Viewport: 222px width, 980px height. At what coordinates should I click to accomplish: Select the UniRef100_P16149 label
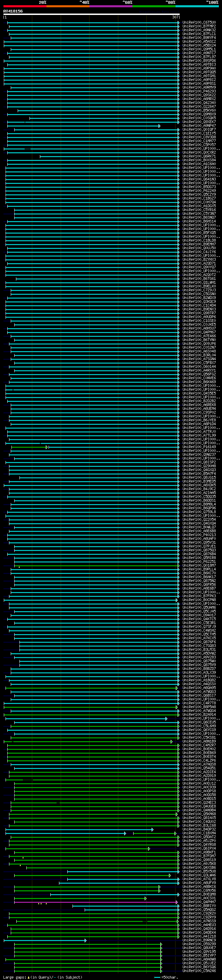pyautogui.click(x=199, y=447)
